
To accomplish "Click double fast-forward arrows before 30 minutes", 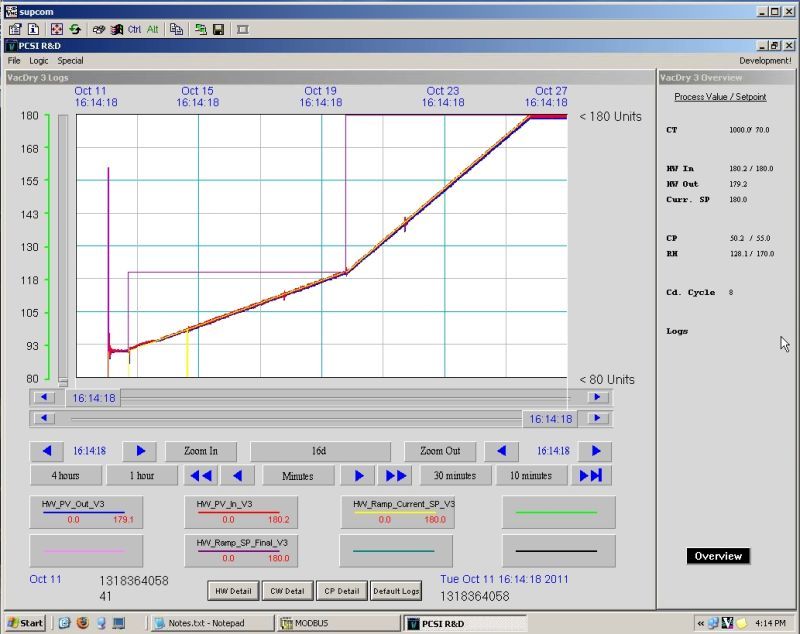I will 395,476.
